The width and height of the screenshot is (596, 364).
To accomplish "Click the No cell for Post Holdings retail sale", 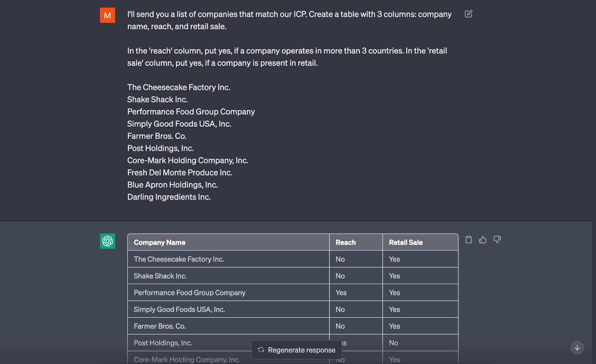I will 394,342.
